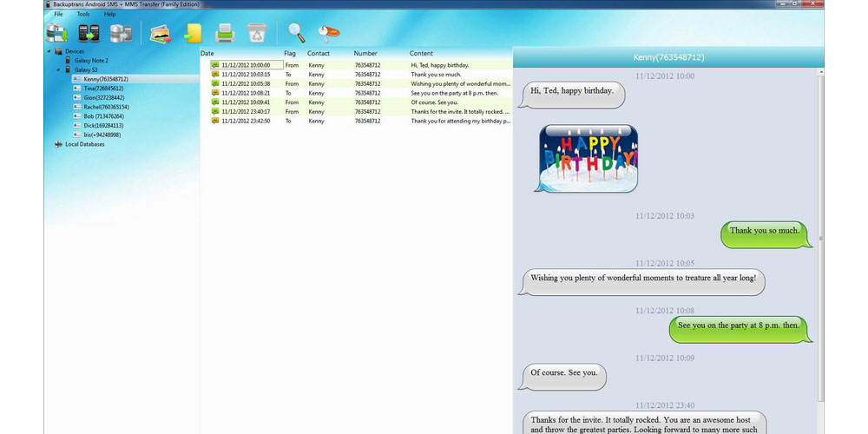Screen dimensions: 868x434
Task: Click the database restore toolbar icon
Action: pyautogui.click(x=121, y=33)
